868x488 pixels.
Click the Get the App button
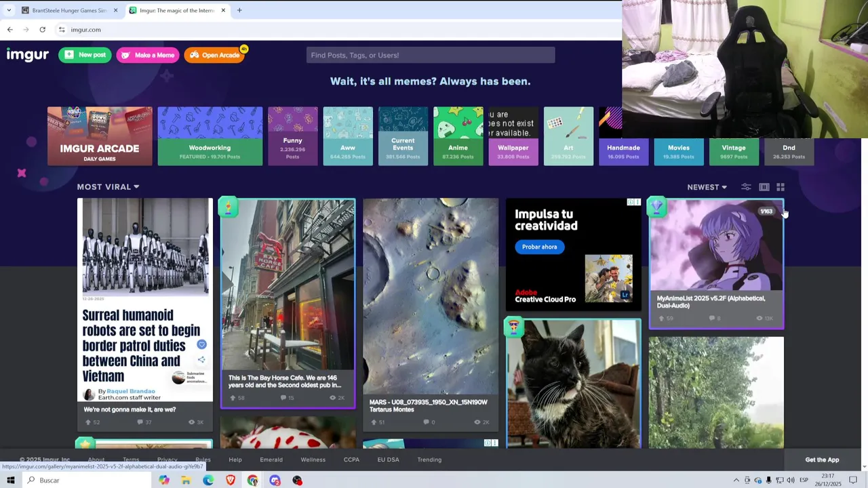tap(822, 460)
